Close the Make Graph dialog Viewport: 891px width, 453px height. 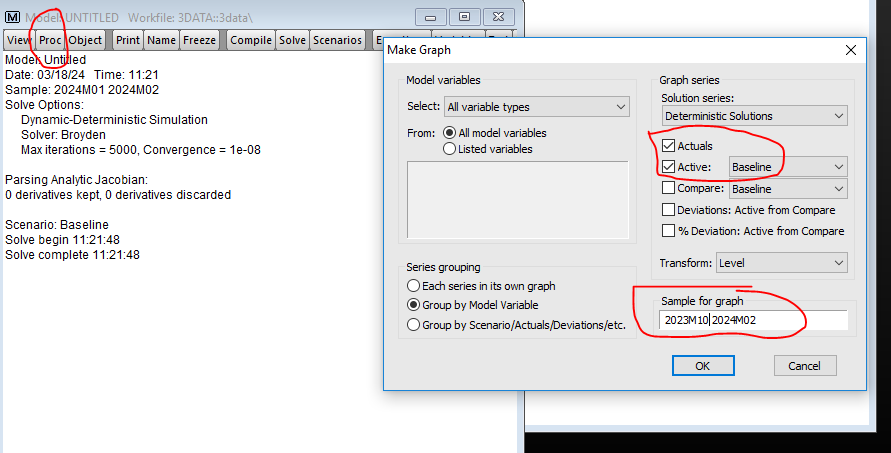[x=851, y=50]
